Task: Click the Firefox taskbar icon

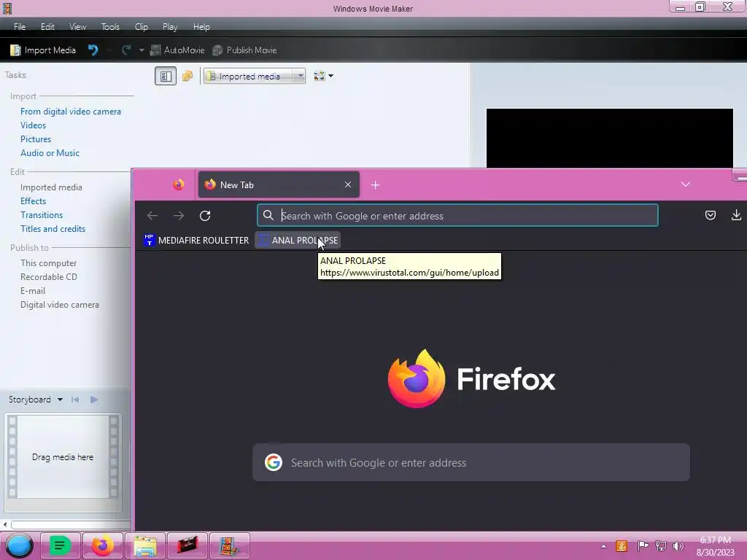Action: coord(102,545)
